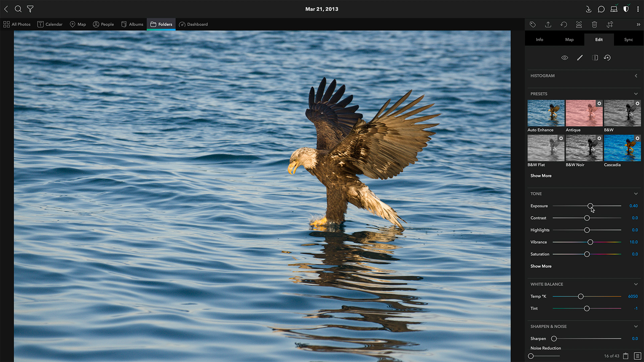Click the Tint slider handle
The width and height of the screenshot is (644, 362).
pyautogui.click(x=587, y=308)
